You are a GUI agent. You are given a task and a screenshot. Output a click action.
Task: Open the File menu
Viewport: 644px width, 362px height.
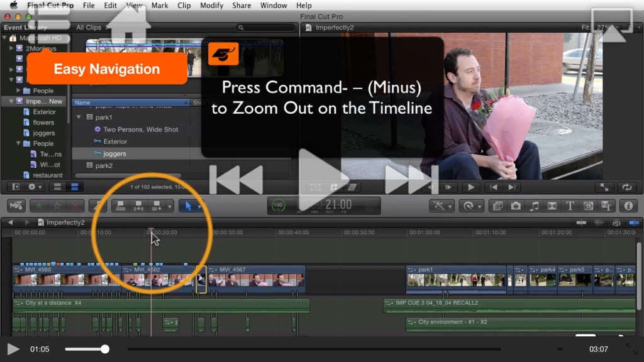tap(89, 5)
